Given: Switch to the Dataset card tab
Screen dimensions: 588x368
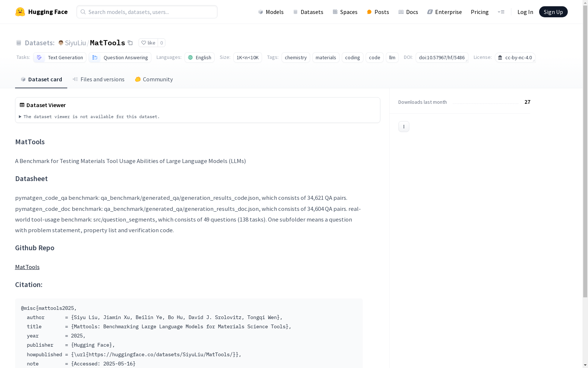Looking at the screenshot, I should pos(41,79).
